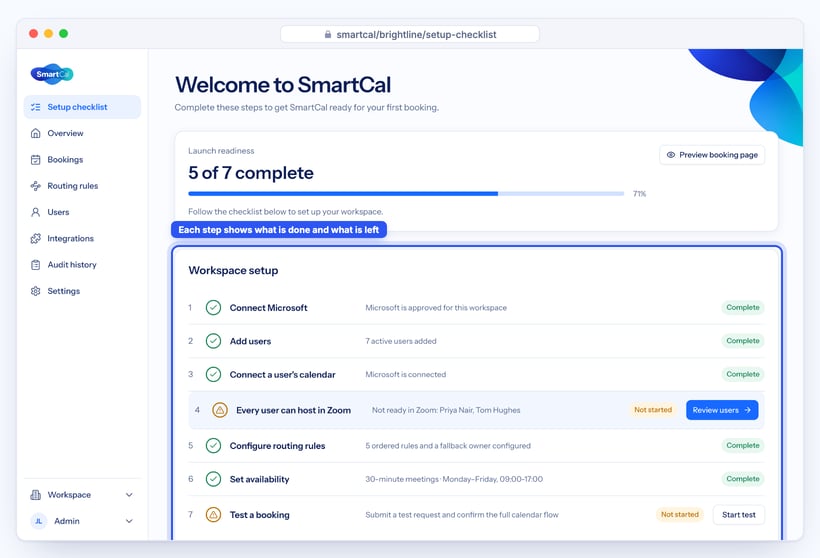This screenshot has width=820, height=558.
Task: Click the Workspace building icon
Action: pyautogui.click(x=36, y=495)
